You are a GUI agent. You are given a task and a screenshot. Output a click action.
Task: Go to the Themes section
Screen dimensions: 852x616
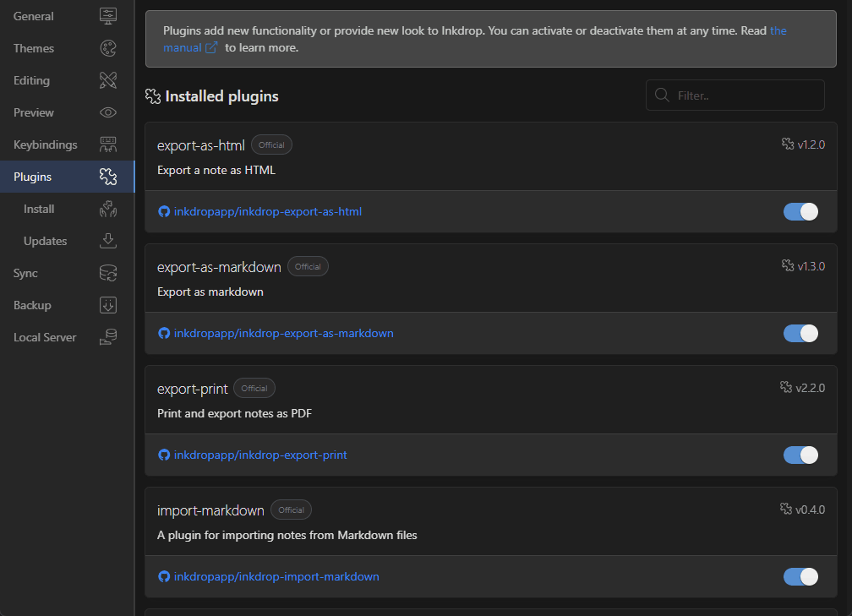pos(67,48)
